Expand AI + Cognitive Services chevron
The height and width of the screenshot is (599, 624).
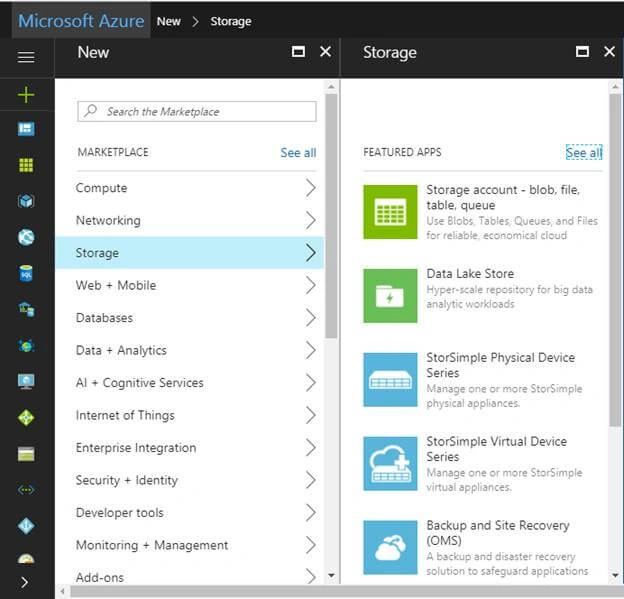311,382
